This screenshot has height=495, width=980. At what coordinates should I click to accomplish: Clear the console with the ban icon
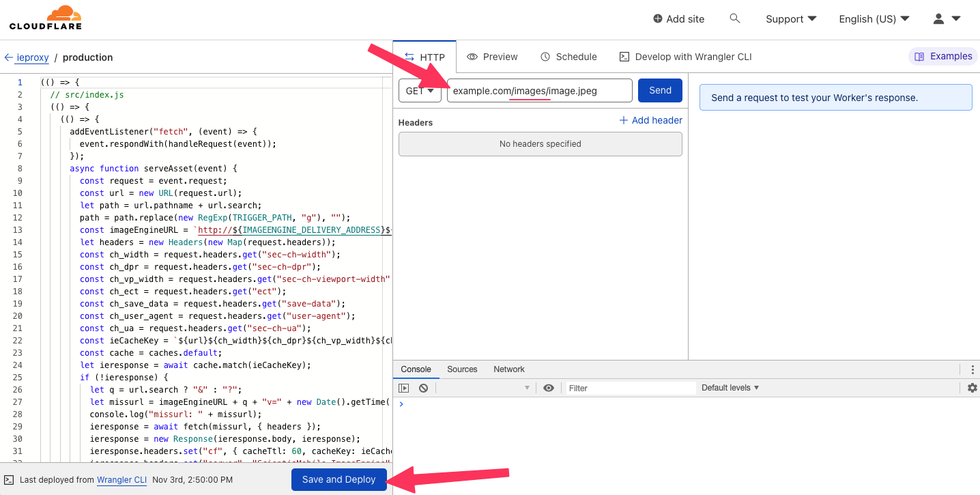click(423, 388)
